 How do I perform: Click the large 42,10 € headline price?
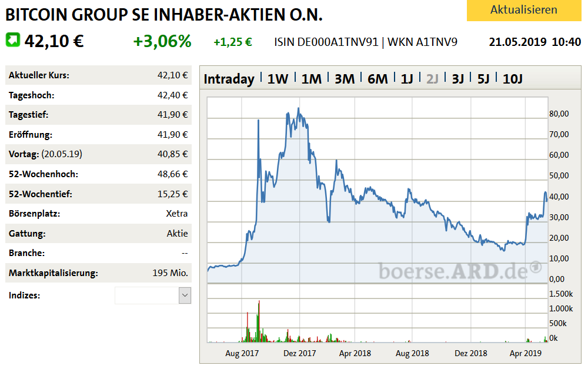pyautogui.click(x=54, y=41)
